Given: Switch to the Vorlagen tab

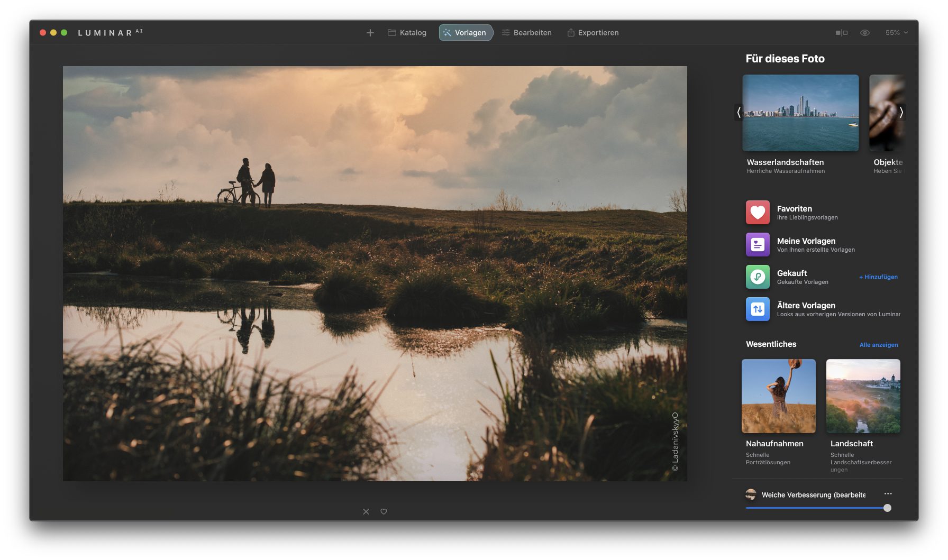Looking at the screenshot, I should point(466,33).
